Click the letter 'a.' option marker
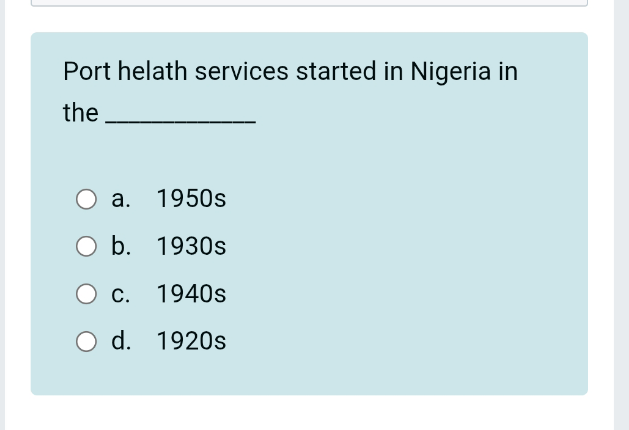This screenshot has width=629, height=430. click(121, 199)
